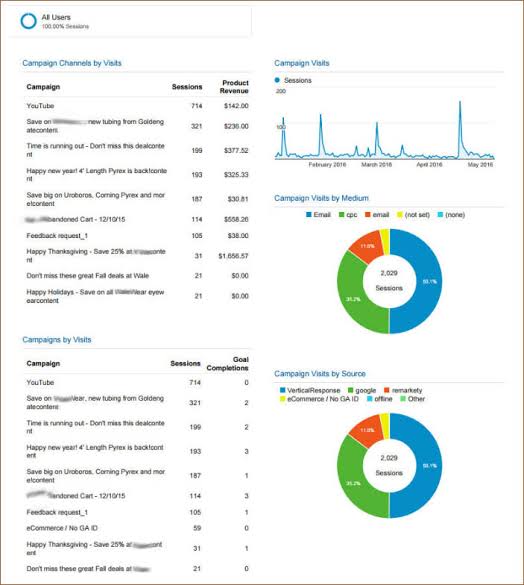This screenshot has height=585, width=524.
Task: Open the Campaign Visits widget title
Action: (x=302, y=63)
